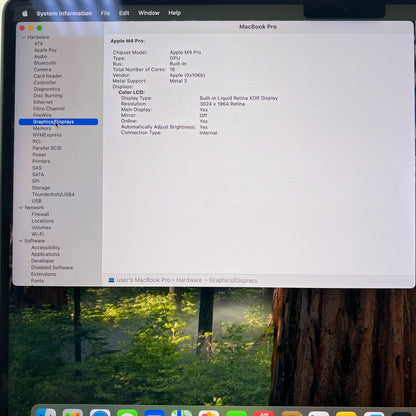
Task: Open Messages app in the Dock
Action: tap(127, 413)
